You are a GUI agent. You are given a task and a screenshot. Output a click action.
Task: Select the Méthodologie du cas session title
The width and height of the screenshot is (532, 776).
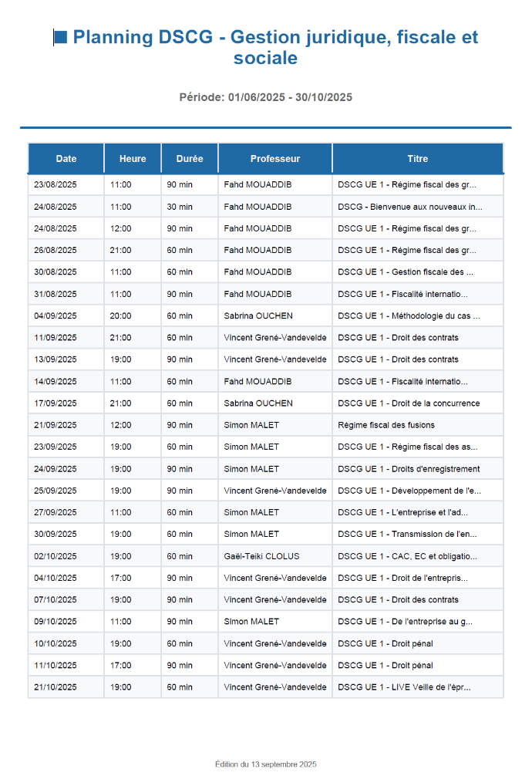409,315
